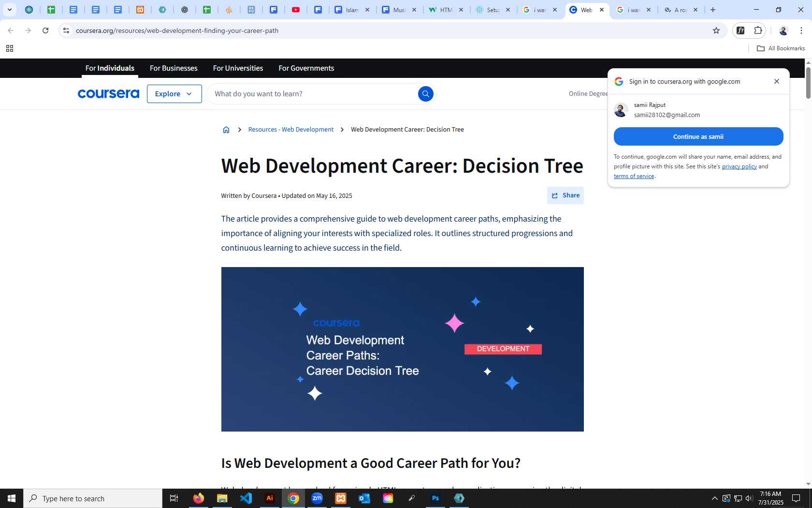This screenshot has width=812, height=508.
Task: Bookmark this page with star icon
Action: [716, 30]
